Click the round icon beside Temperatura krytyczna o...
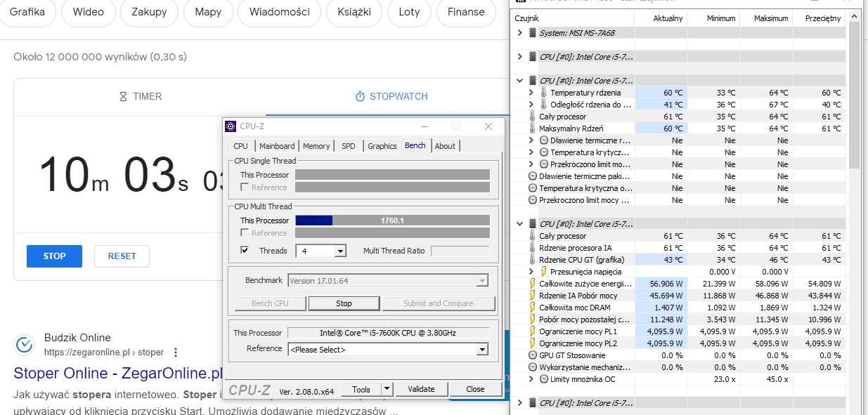This screenshot has height=415, width=868. pos(532,188)
